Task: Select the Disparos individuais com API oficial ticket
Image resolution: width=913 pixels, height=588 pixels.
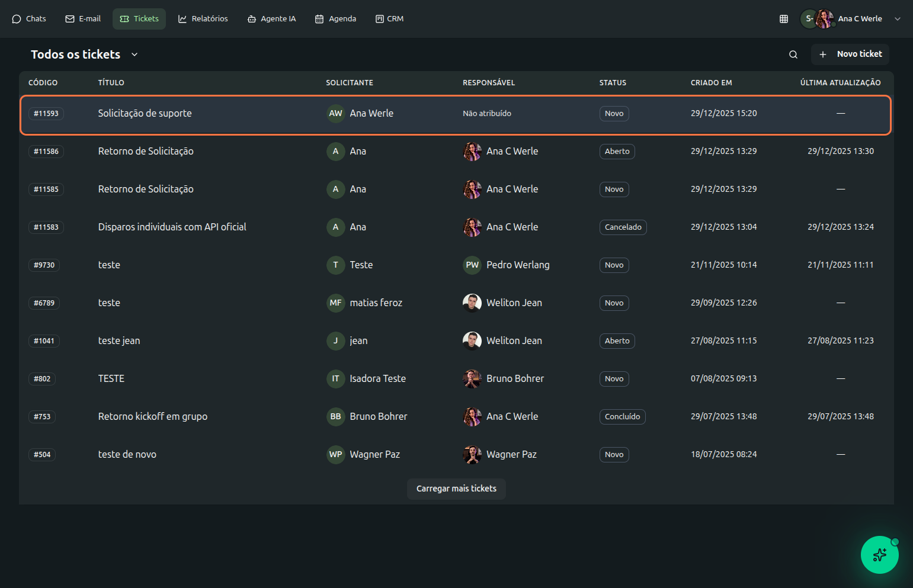Action: [x=172, y=227]
